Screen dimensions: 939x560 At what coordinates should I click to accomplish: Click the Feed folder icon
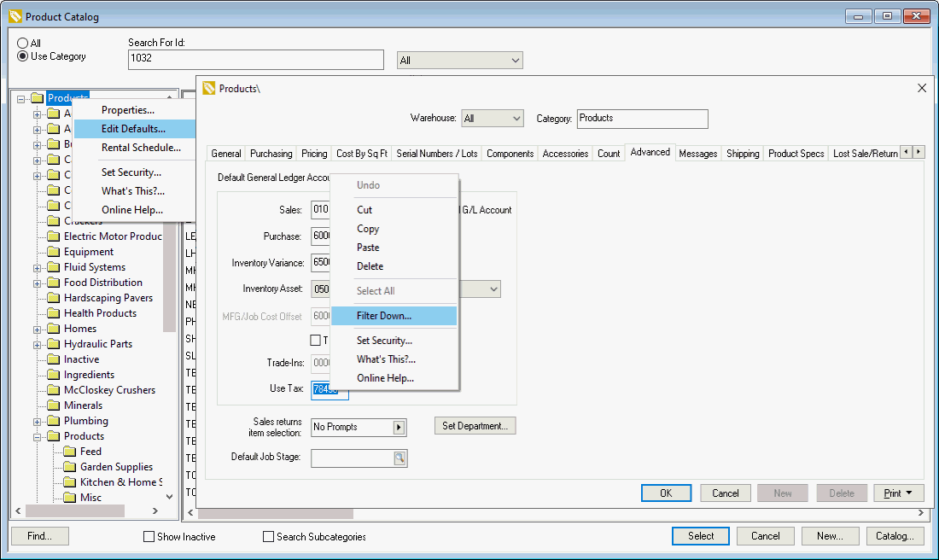tap(70, 452)
